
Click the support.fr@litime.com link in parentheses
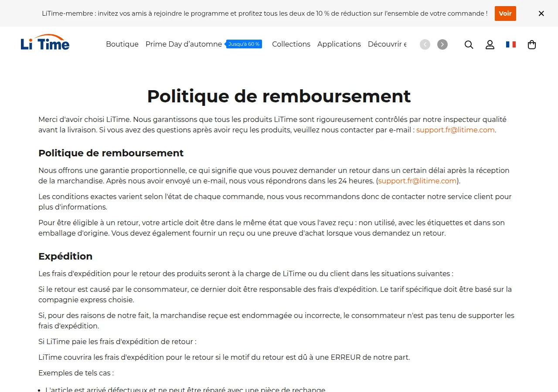pyautogui.click(x=417, y=181)
